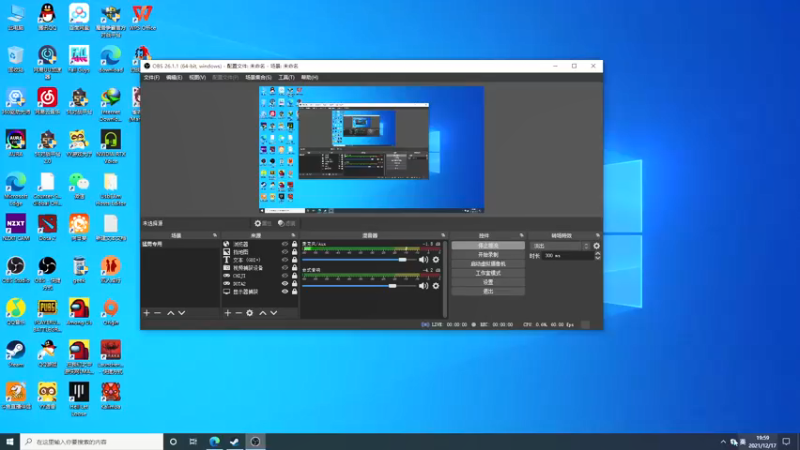Open the WeChat desktop icon
Image resolution: width=800 pixels, height=450 pixels.
(79, 186)
